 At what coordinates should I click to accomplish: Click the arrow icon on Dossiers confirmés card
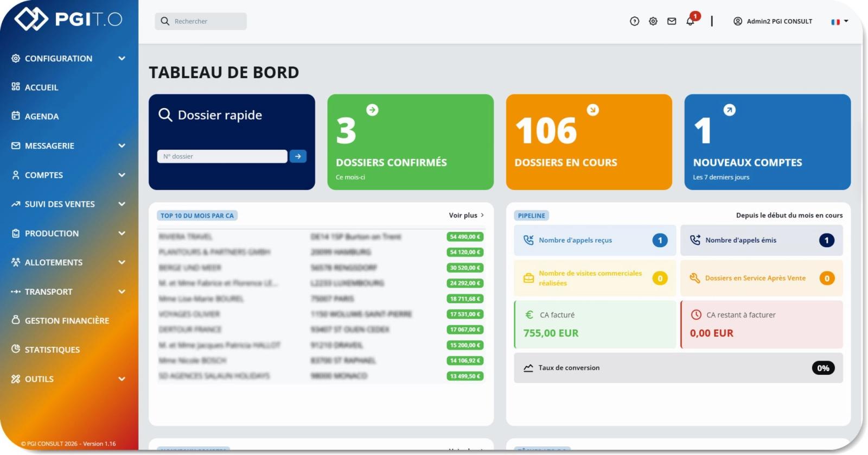pyautogui.click(x=372, y=110)
